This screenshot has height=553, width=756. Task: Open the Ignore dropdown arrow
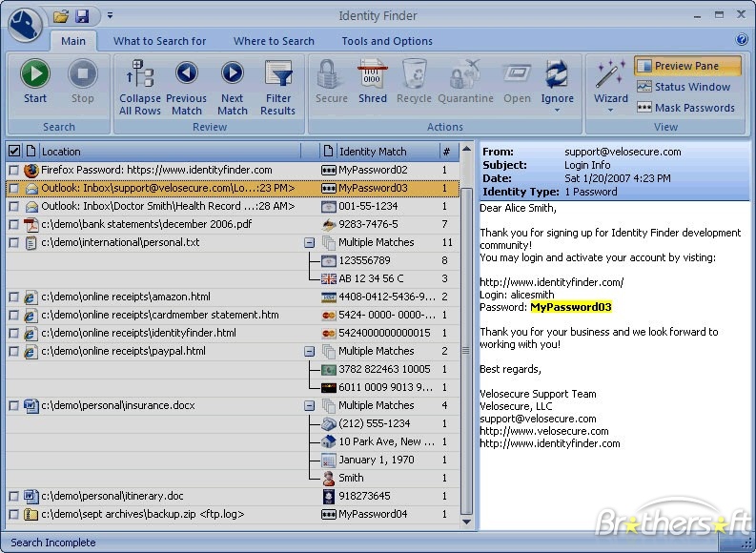tap(557, 111)
